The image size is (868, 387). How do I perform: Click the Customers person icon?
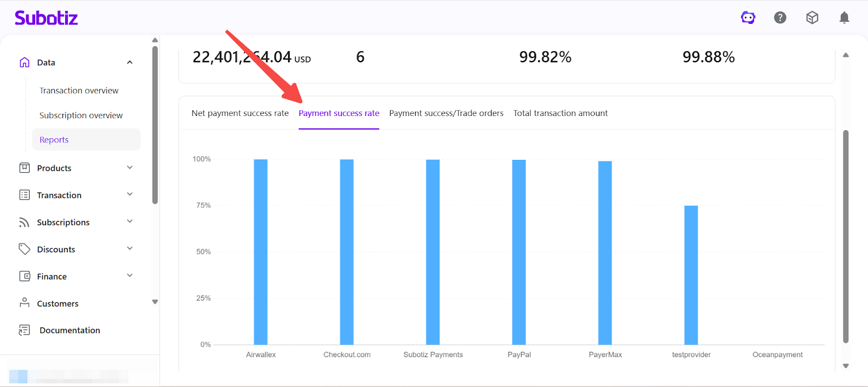click(x=24, y=303)
